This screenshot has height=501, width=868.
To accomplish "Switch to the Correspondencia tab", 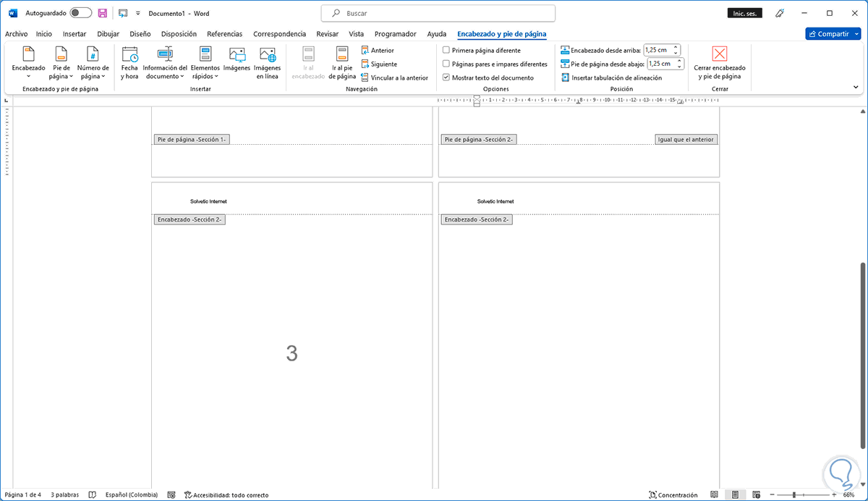I will tap(279, 34).
